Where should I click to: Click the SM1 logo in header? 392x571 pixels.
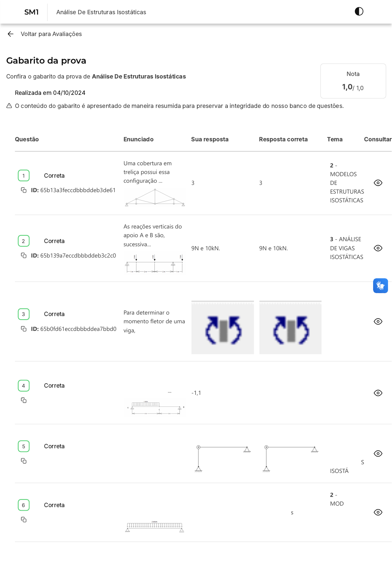(x=32, y=12)
